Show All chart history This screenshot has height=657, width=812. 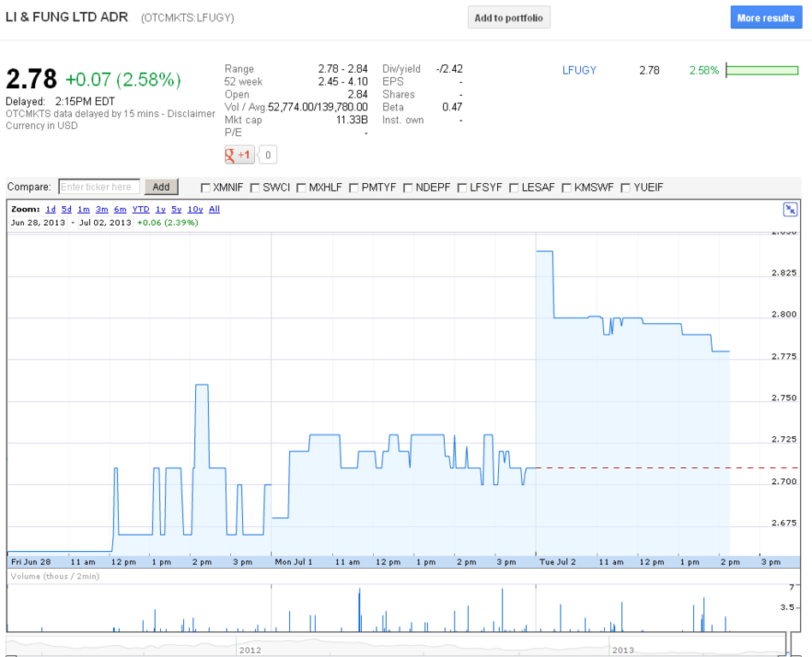point(215,210)
